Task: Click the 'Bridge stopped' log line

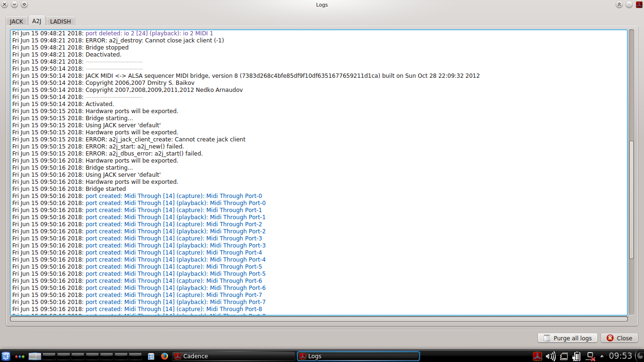Action: (x=70, y=48)
